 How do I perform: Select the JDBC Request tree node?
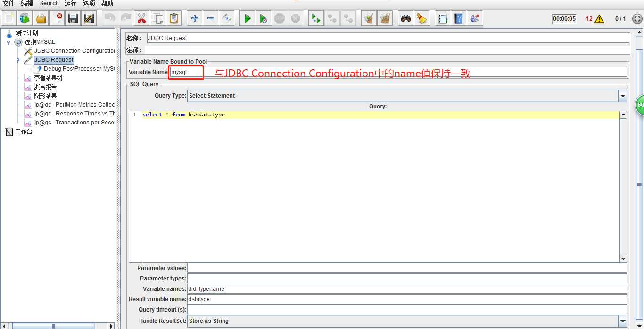[54, 60]
